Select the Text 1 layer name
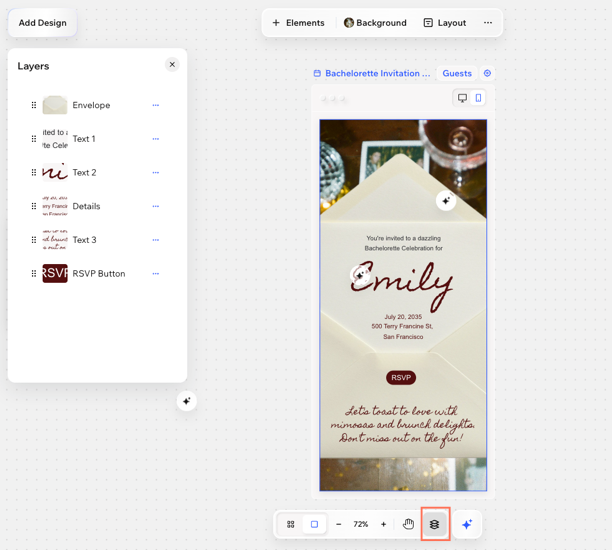The image size is (612, 550). [x=84, y=139]
